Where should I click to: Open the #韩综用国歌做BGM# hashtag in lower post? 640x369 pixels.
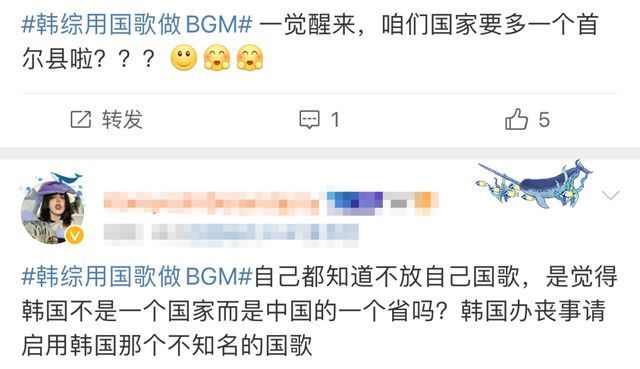point(137,276)
